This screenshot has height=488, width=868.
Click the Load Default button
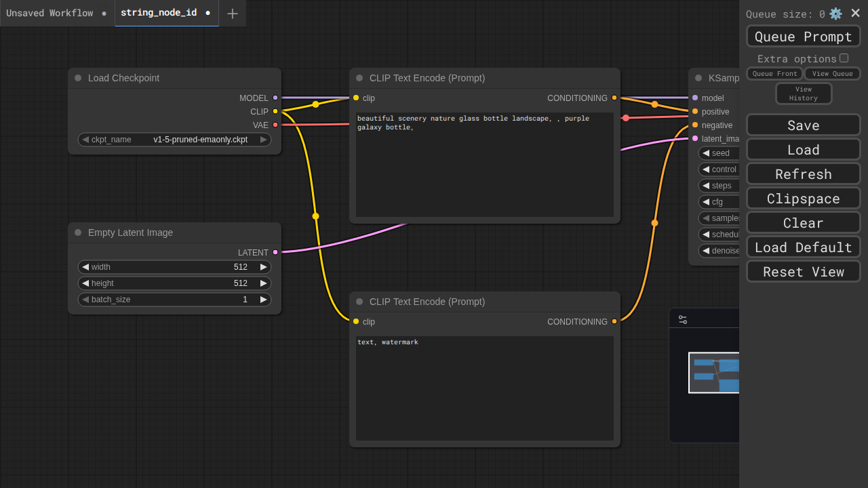point(803,247)
